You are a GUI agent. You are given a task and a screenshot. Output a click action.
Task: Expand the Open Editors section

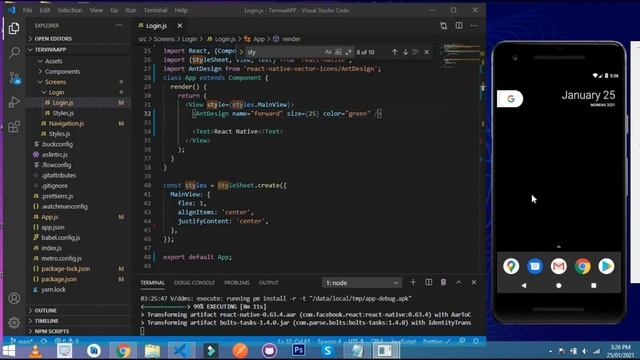pos(78,39)
